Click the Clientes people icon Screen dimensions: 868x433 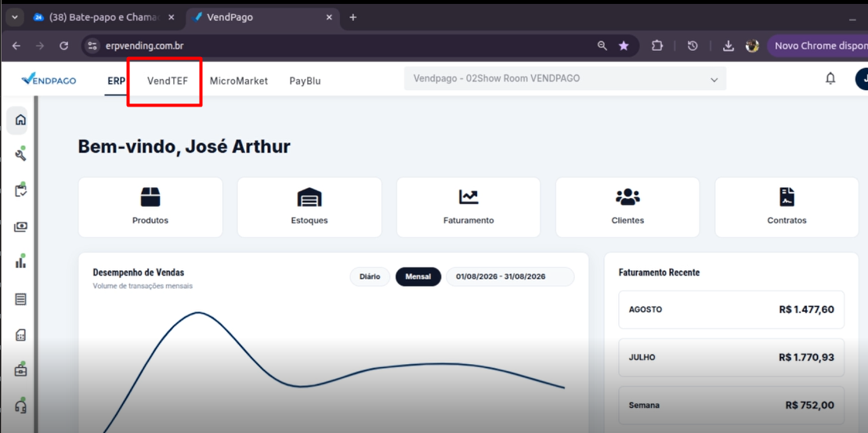pyautogui.click(x=627, y=197)
